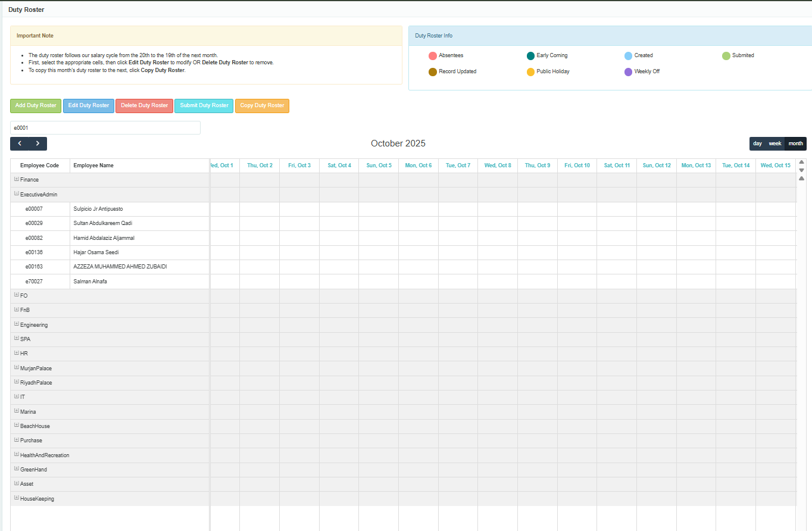
Task: Click the Absentees red legend dot
Action: click(433, 56)
